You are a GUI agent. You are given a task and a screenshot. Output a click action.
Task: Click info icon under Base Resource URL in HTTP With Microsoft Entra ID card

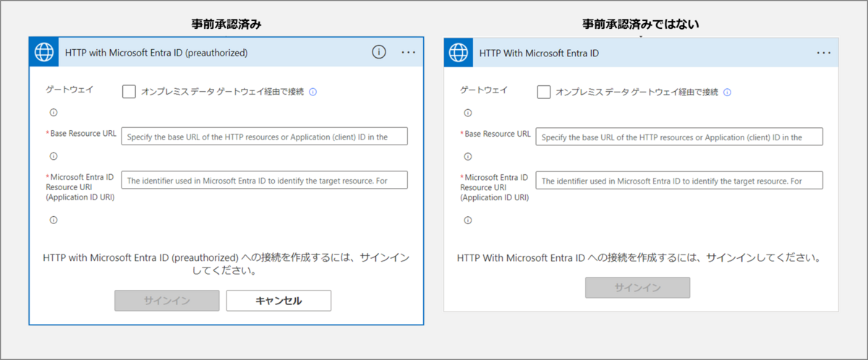click(467, 156)
